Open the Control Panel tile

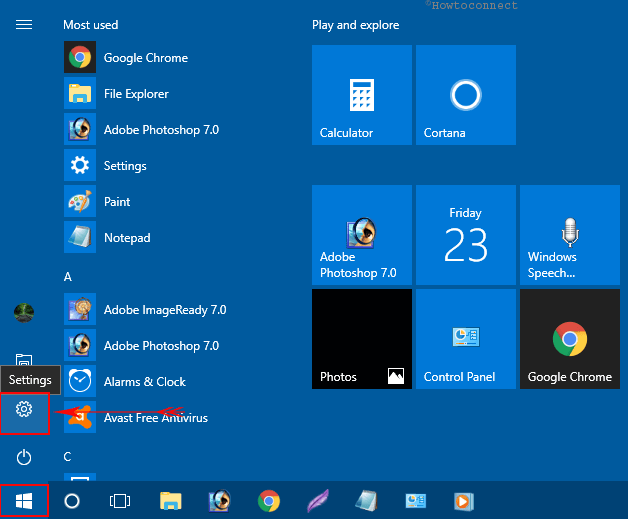(x=466, y=339)
